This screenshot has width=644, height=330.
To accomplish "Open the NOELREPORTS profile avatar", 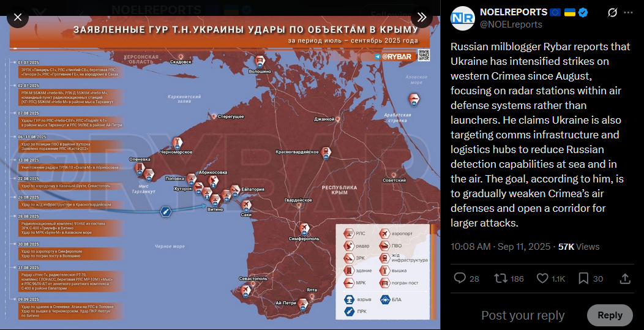I will pos(462,18).
